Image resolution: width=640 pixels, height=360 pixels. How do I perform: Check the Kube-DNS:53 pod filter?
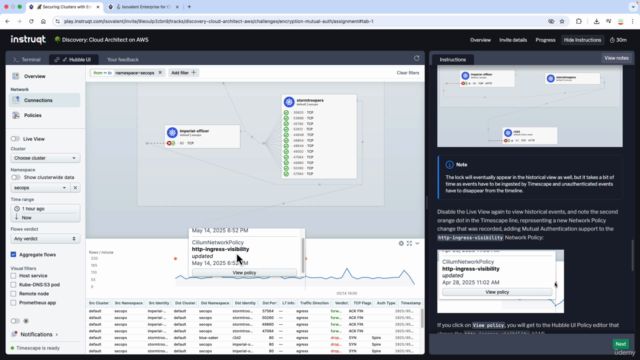13,285
